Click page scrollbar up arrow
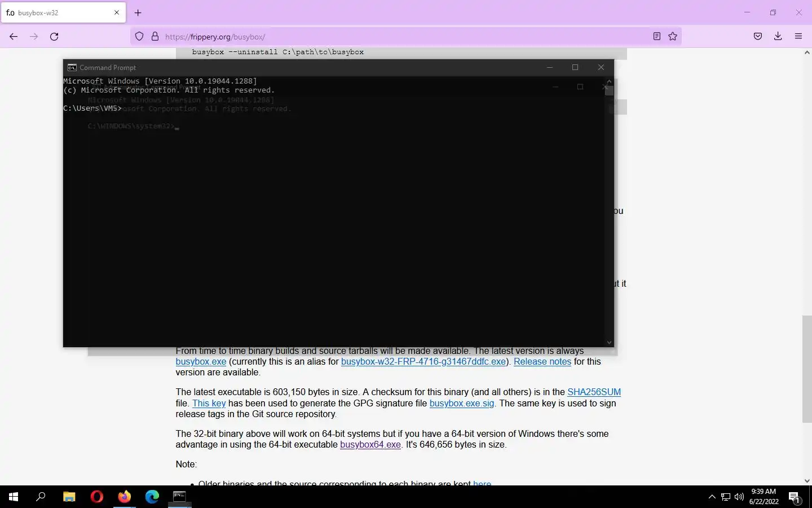The width and height of the screenshot is (812, 508). point(807,52)
